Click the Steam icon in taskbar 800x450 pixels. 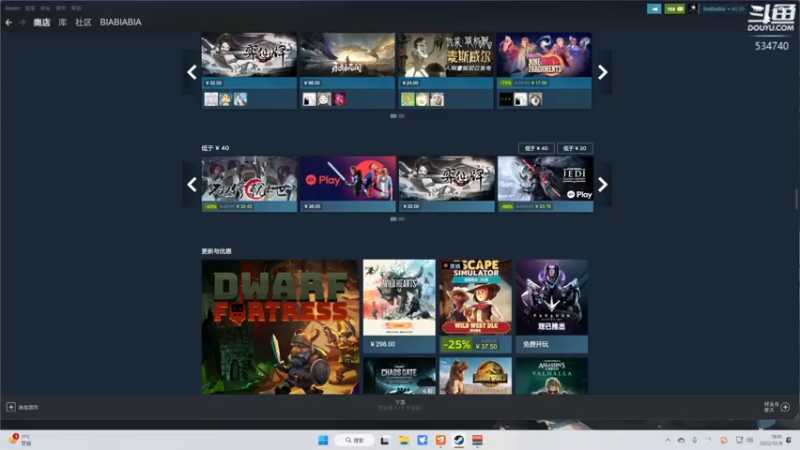coord(459,440)
